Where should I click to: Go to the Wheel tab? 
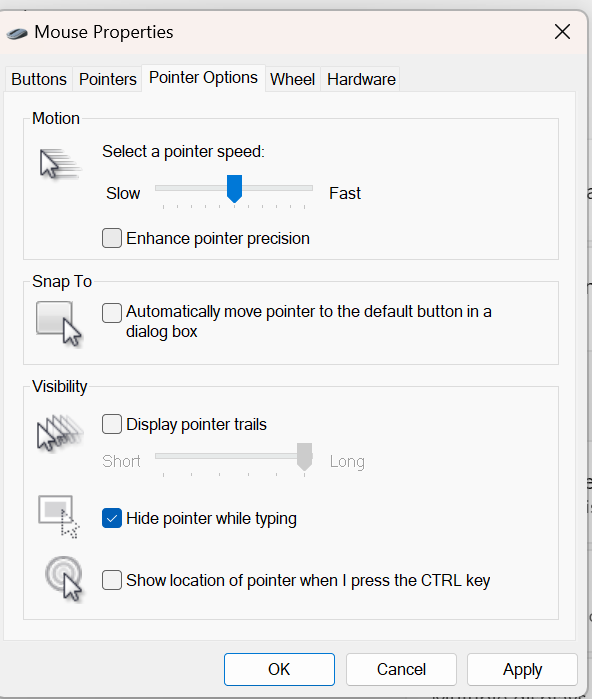292,79
